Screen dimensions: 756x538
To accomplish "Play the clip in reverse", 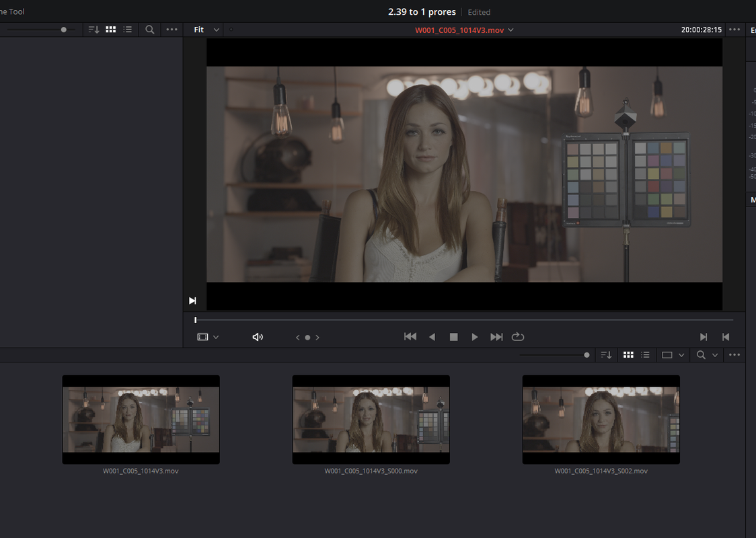I will 432,337.
